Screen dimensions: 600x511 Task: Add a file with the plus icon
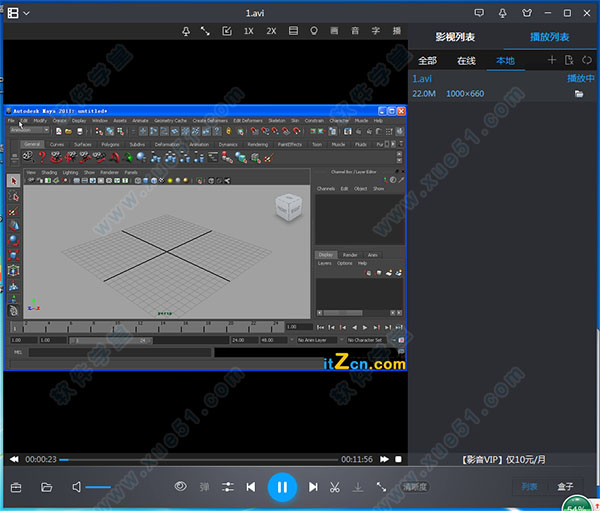coord(551,60)
